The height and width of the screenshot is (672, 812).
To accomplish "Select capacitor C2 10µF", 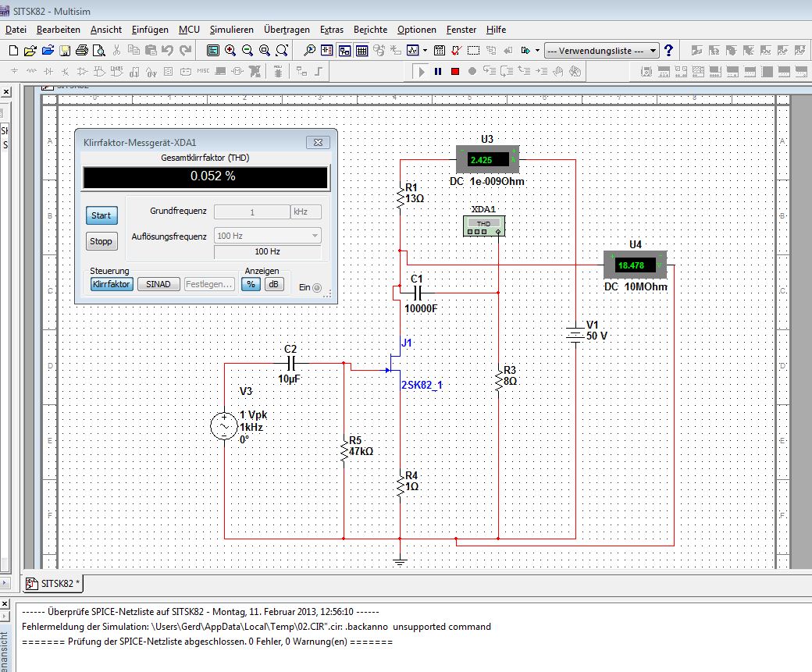I will point(290,363).
